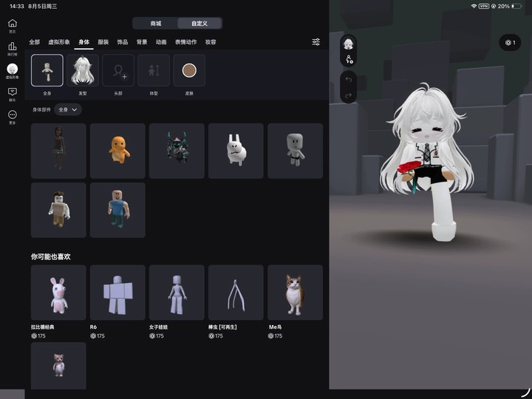The image size is (532, 399).
Task: Open the home icon in sidebar
Action: (13, 23)
